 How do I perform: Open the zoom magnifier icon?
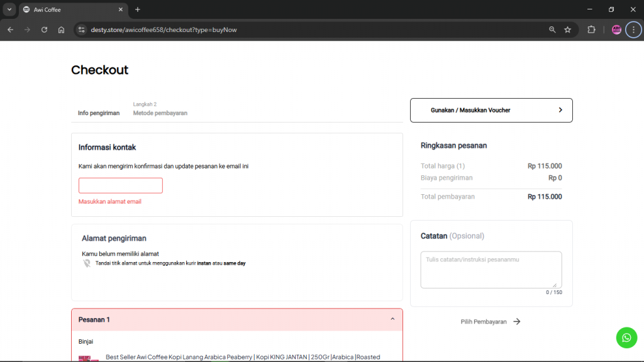[x=552, y=30]
